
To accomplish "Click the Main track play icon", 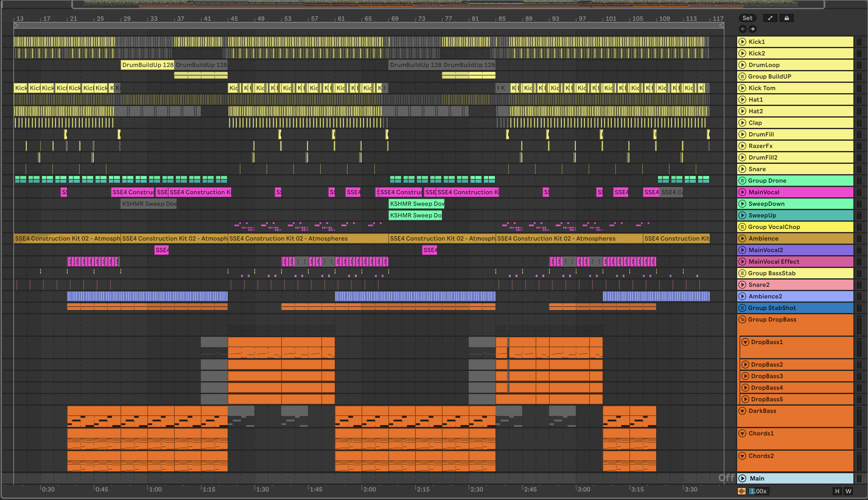I will [x=742, y=478].
